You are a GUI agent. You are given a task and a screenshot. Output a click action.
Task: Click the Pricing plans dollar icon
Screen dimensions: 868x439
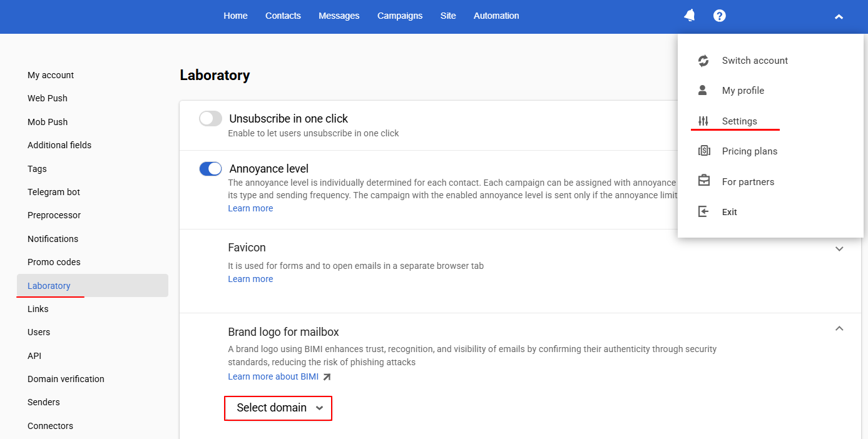704,151
